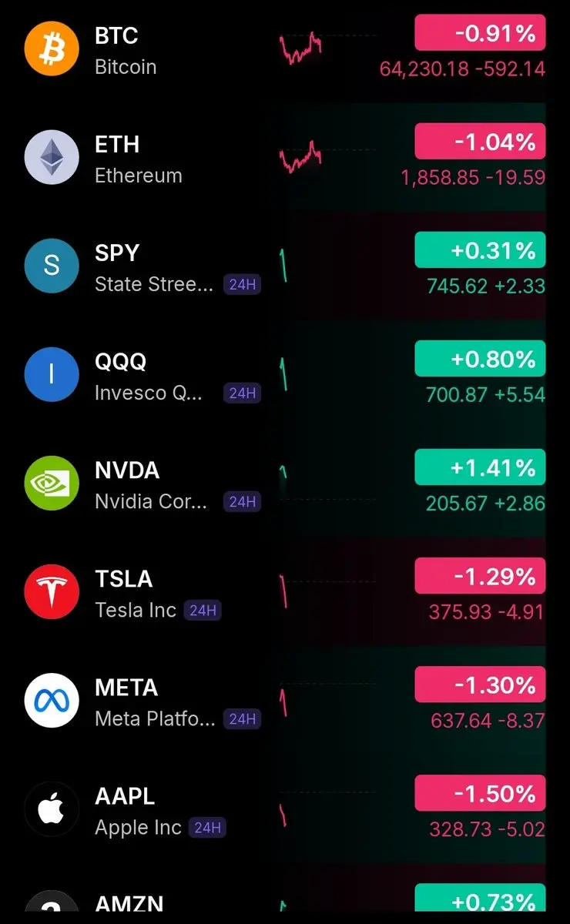This screenshot has height=924, width=570.
Task: Click the BTC -0.91% change badge
Action: point(480,33)
